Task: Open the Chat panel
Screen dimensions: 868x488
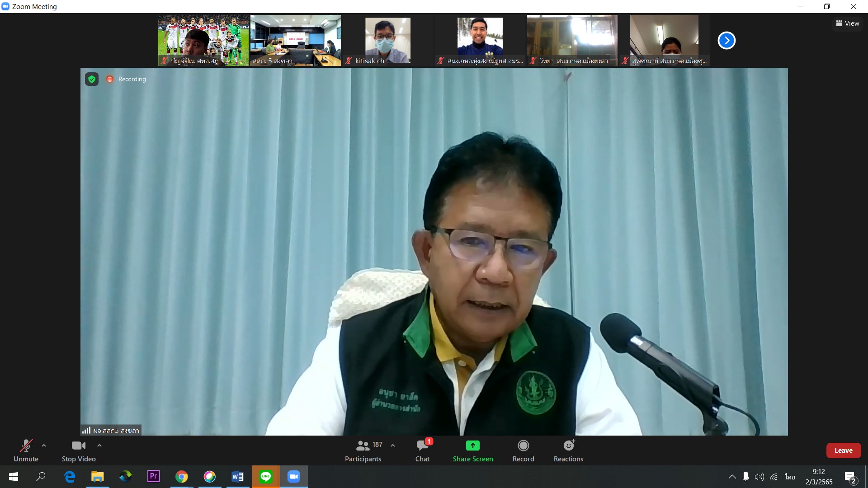Action: pos(422,446)
